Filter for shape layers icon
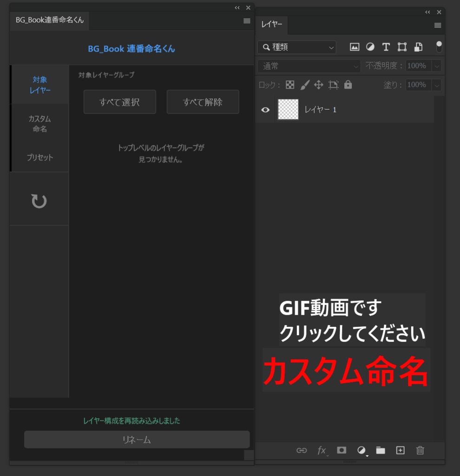This screenshot has height=476, width=460. 402,47
